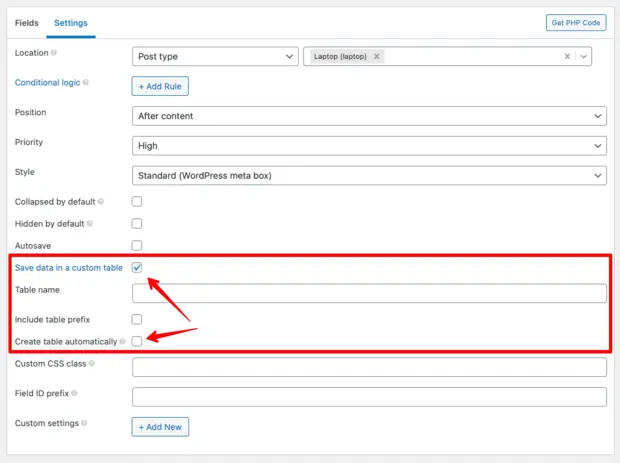620x463 pixels.
Task: Show help icon for Custom settings
Action: pyautogui.click(x=84, y=423)
